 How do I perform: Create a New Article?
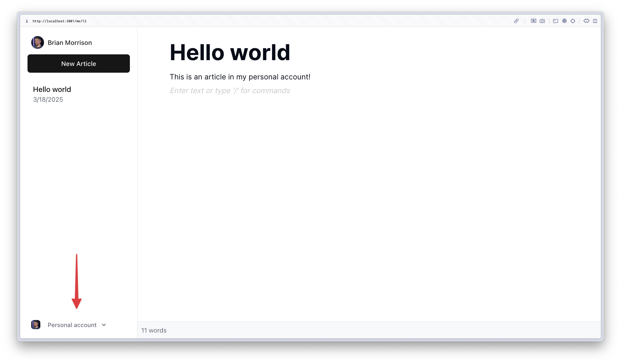(x=79, y=64)
